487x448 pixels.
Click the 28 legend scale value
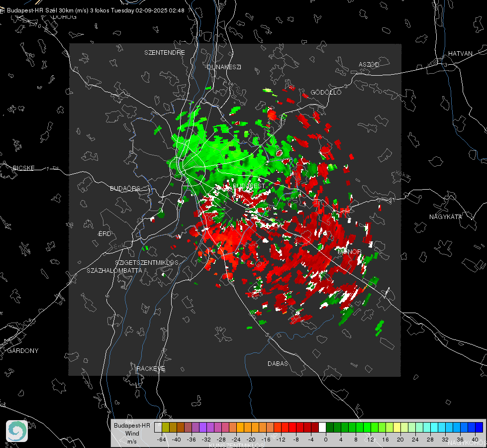tap(430, 440)
